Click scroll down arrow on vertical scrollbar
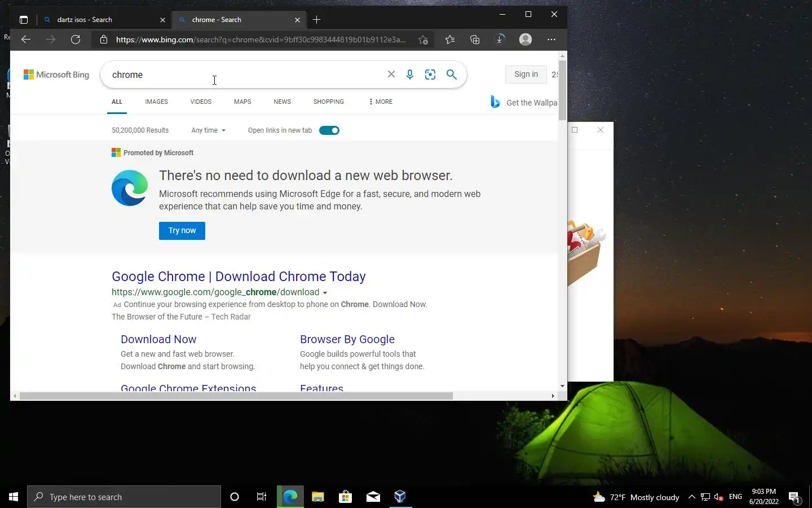 point(562,386)
